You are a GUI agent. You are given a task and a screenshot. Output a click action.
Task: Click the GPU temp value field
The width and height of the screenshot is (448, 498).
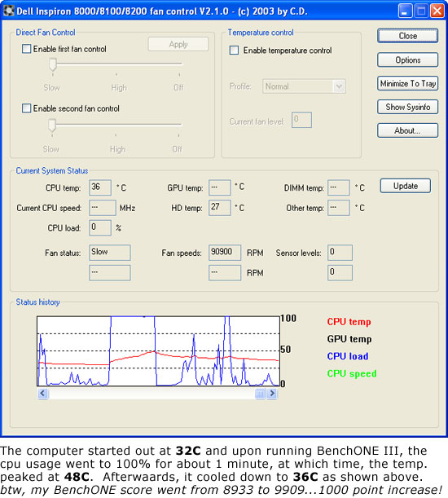coord(220,187)
